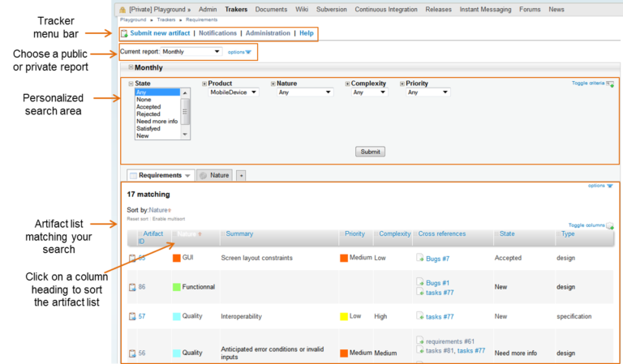Viewport: 623px width, 364px height.
Task: Click the plus icon to add a tab
Action: pos(241,175)
